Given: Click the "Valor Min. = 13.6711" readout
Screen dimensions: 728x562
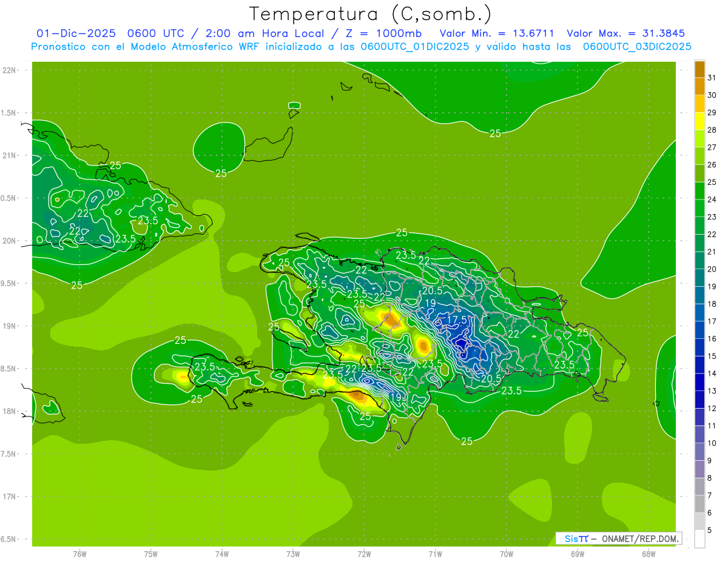Looking at the screenshot, I should 497,33.
